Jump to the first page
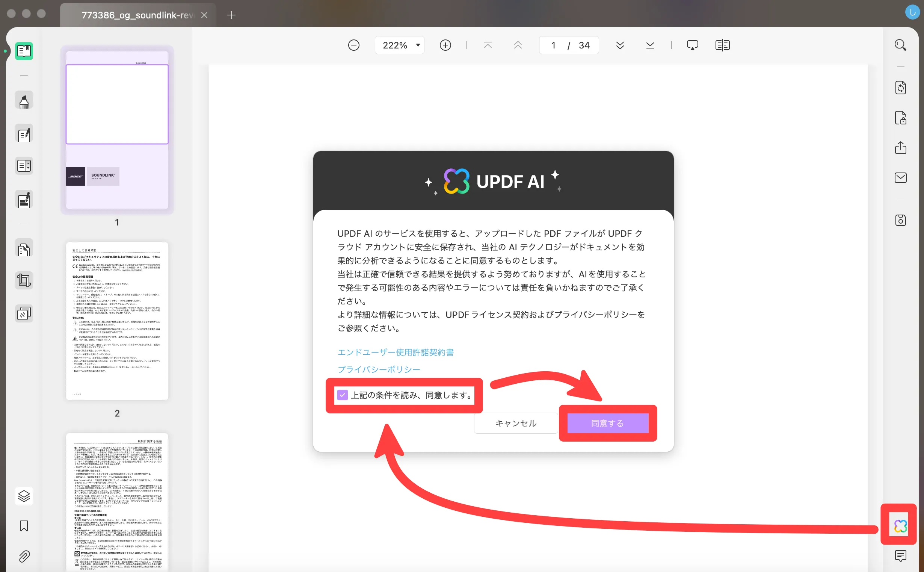Viewport: 924px width, 572px height. [488, 45]
